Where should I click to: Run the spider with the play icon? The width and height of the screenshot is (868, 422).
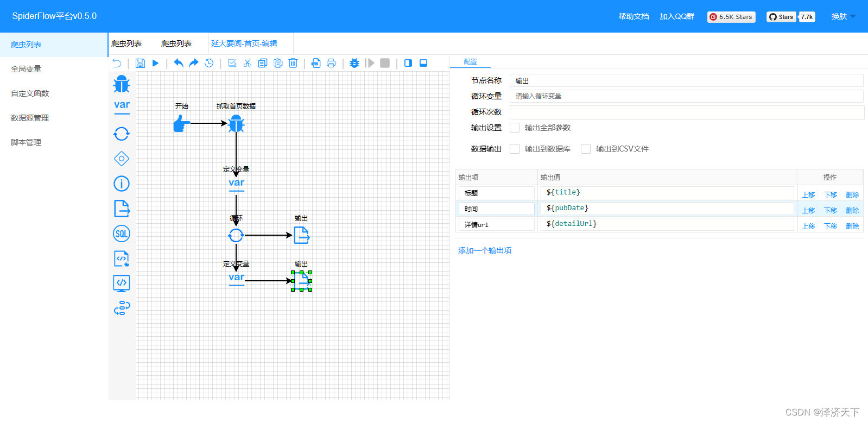(x=155, y=63)
